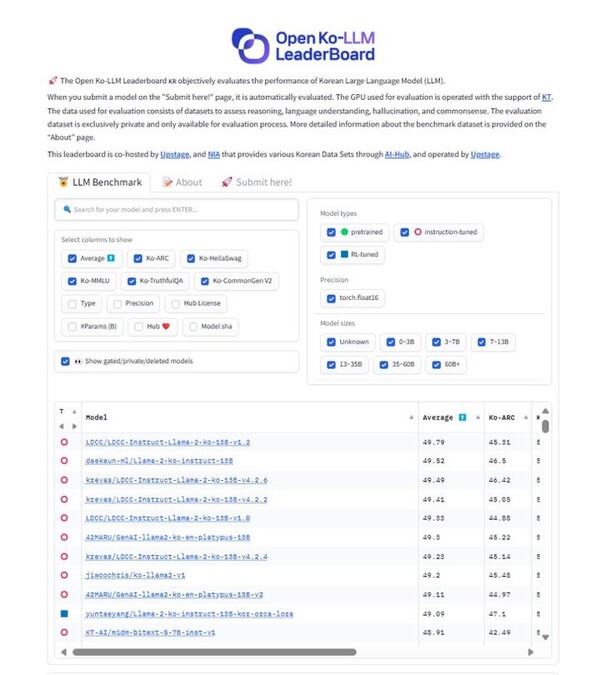Enable the Hub hearts column
The height and width of the screenshot is (675, 600).
pyautogui.click(x=139, y=327)
